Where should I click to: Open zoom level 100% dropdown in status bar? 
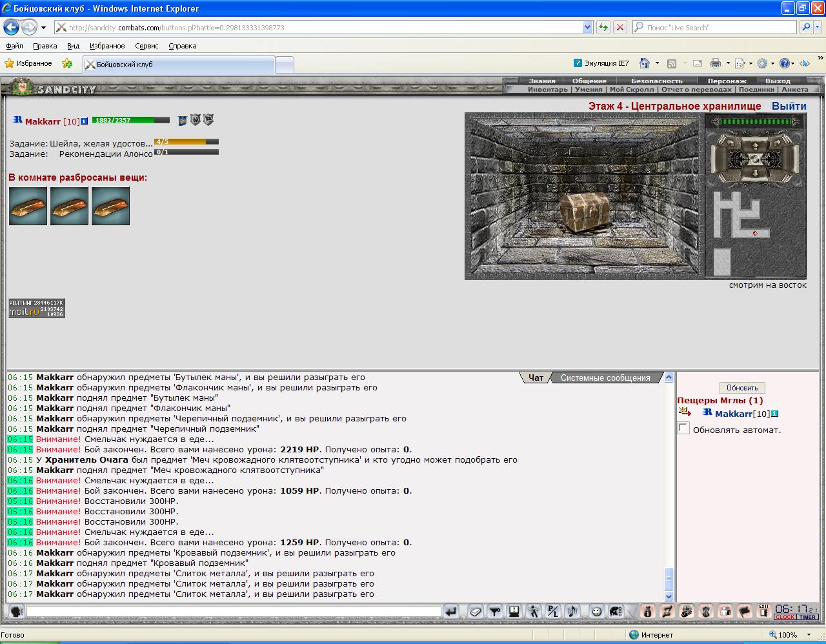(809, 634)
